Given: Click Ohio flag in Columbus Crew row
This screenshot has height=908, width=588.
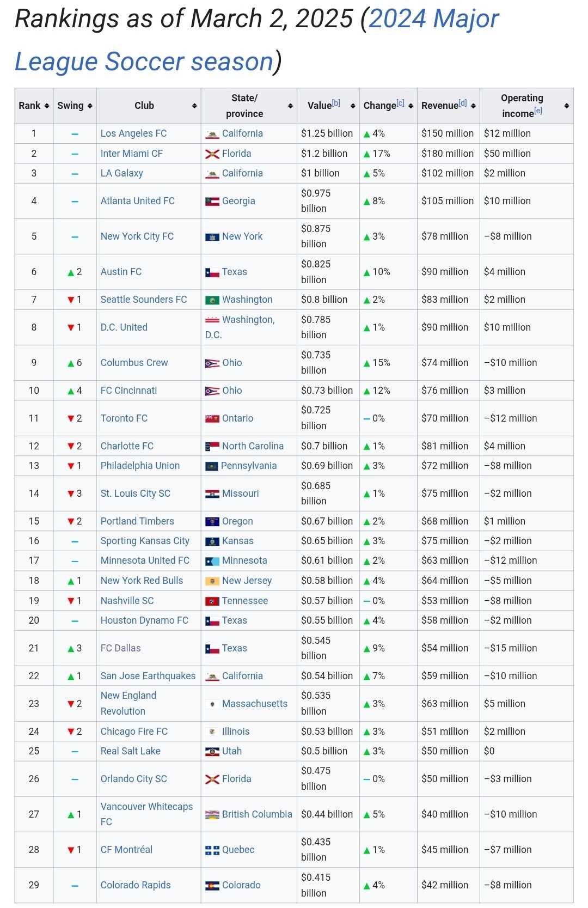Looking at the screenshot, I should click(x=212, y=363).
